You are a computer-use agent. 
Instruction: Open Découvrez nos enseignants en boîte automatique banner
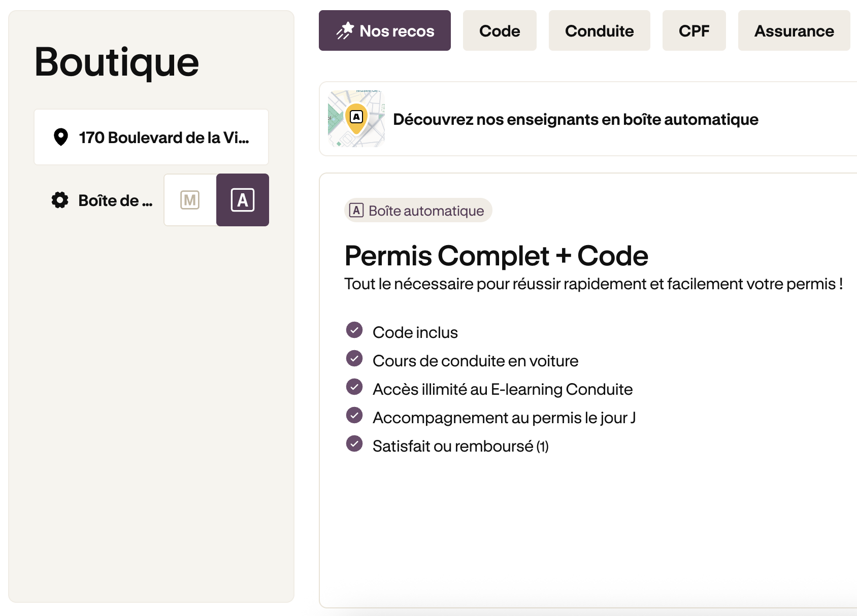(575, 119)
